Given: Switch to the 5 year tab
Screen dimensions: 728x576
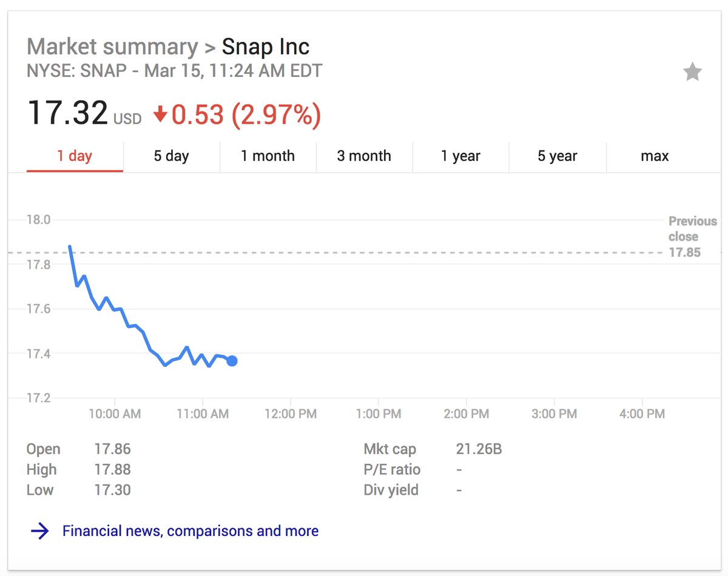Looking at the screenshot, I should tap(557, 156).
